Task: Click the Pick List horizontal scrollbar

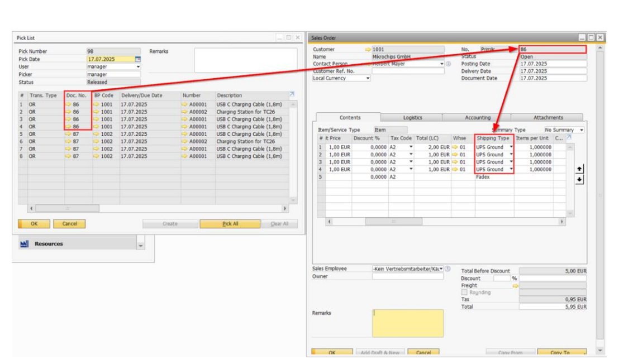Action: point(67,208)
